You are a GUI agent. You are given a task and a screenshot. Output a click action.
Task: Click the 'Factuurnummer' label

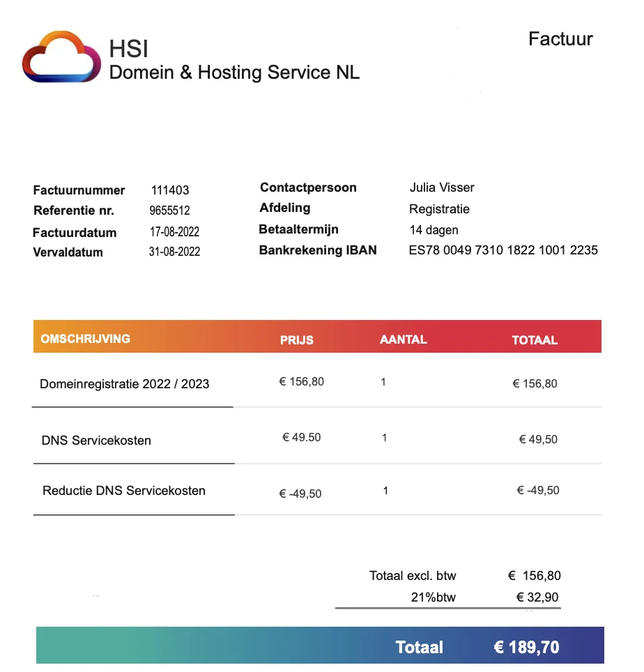coord(79,190)
